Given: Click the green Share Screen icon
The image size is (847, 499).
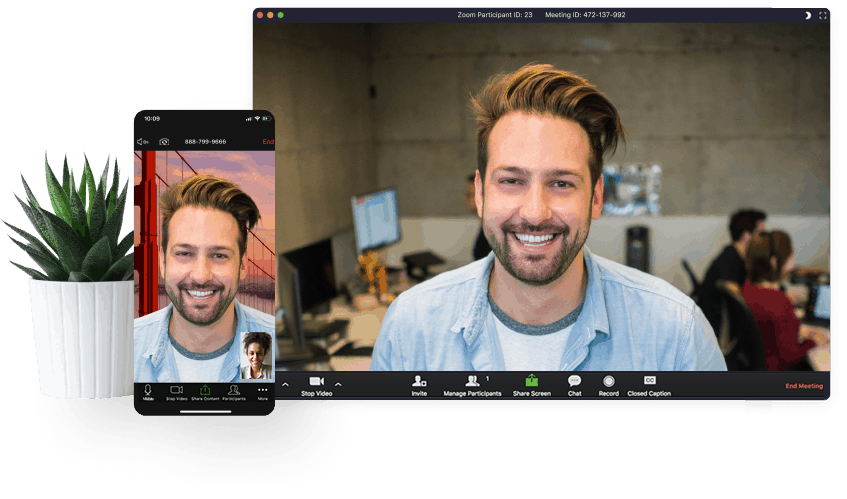Looking at the screenshot, I should click(531, 385).
